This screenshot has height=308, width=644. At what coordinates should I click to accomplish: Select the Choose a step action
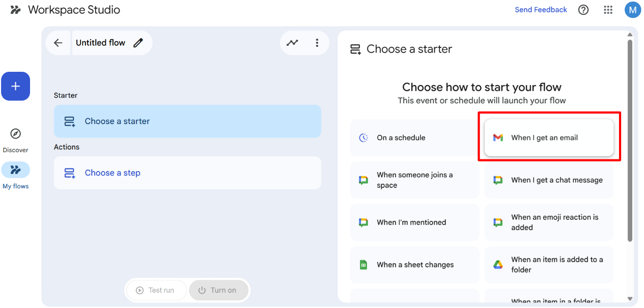tap(187, 173)
